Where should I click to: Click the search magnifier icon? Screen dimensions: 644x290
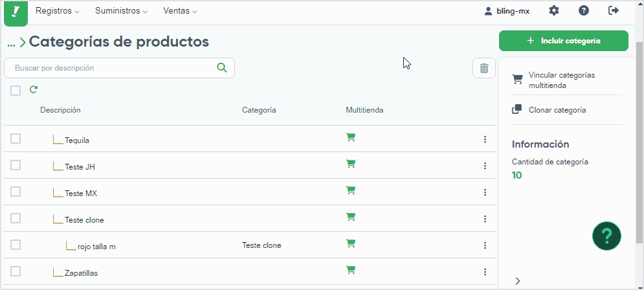222,68
